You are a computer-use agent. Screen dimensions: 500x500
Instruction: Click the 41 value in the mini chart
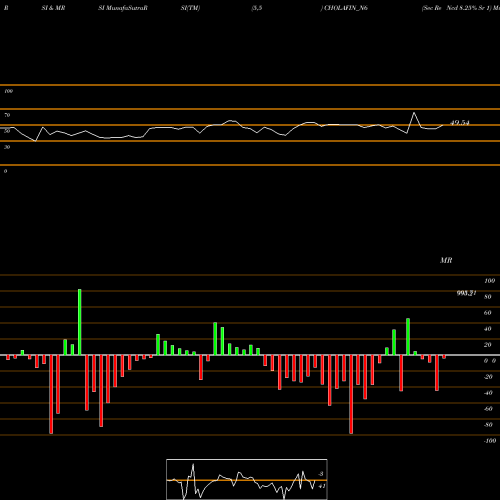pos(321,486)
